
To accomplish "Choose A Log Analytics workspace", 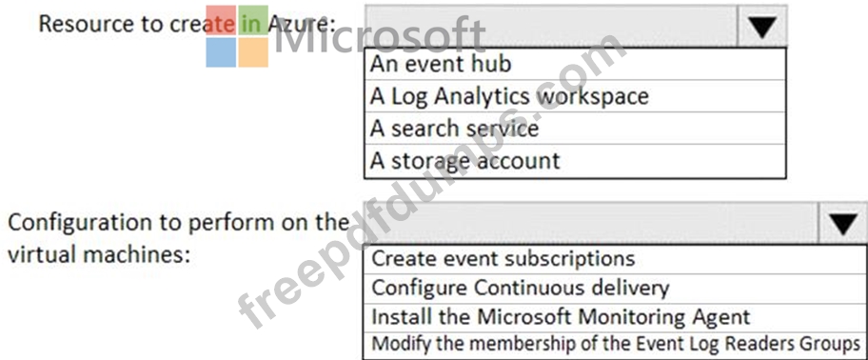I will (575, 96).
